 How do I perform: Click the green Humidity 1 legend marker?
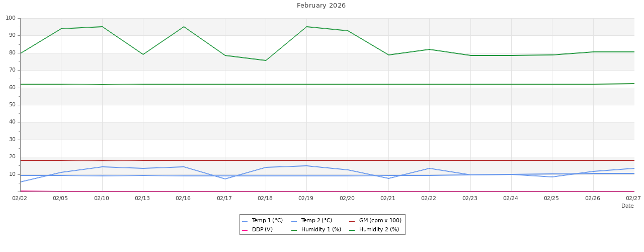[294, 230]
